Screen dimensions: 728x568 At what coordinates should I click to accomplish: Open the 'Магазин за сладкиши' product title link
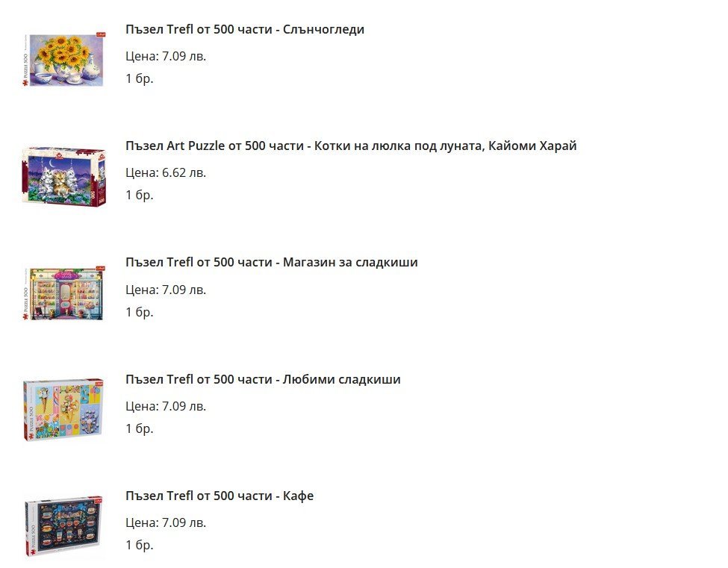click(x=272, y=262)
